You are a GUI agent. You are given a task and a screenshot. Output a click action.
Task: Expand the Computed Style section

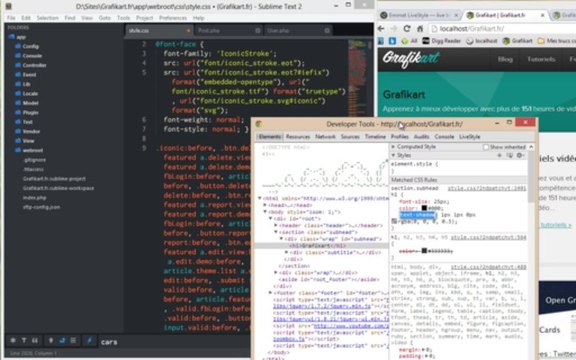pos(393,147)
